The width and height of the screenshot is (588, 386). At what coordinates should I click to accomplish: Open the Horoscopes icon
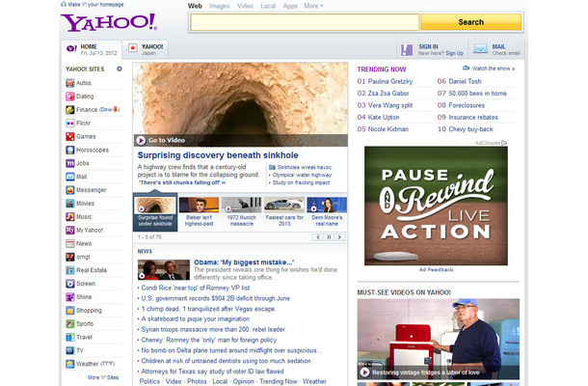70,150
